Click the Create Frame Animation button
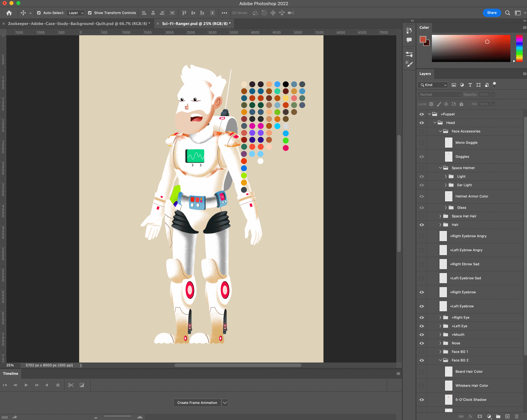This screenshot has height=420, width=527. [197, 403]
